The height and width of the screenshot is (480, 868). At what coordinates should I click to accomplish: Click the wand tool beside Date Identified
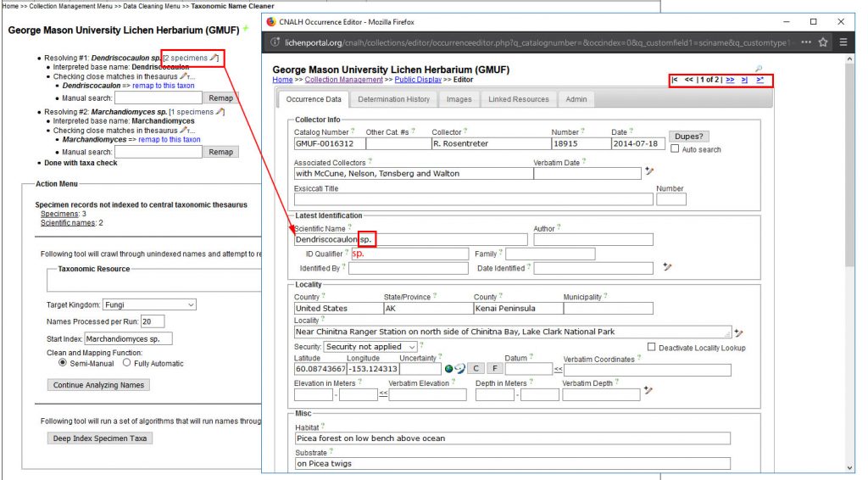[x=667, y=267]
